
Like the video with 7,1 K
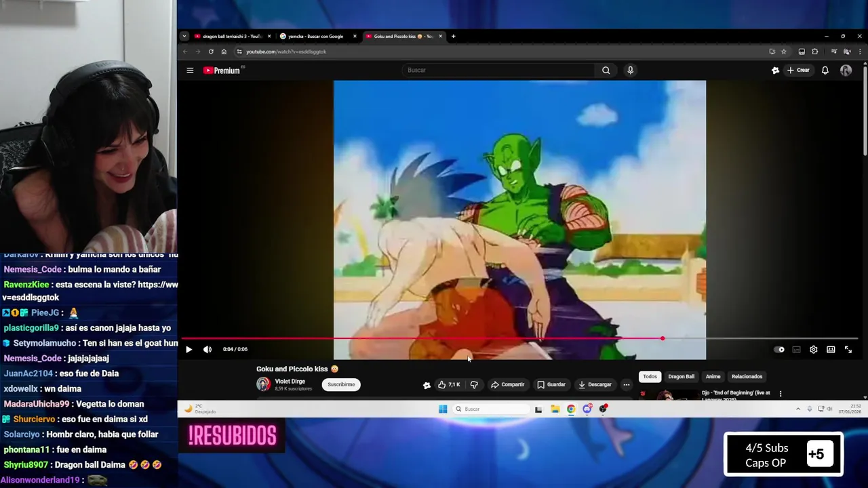pyautogui.click(x=449, y=384)
